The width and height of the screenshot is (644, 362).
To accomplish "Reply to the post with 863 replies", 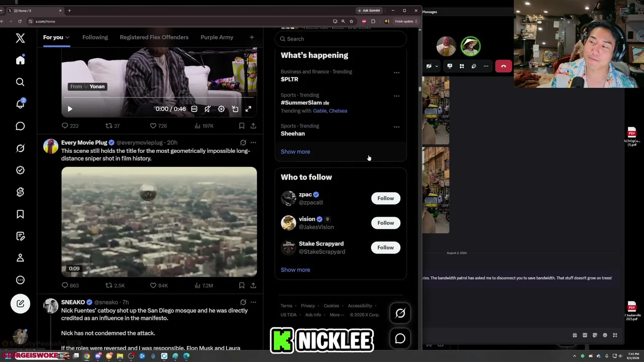I will (70, 286).
